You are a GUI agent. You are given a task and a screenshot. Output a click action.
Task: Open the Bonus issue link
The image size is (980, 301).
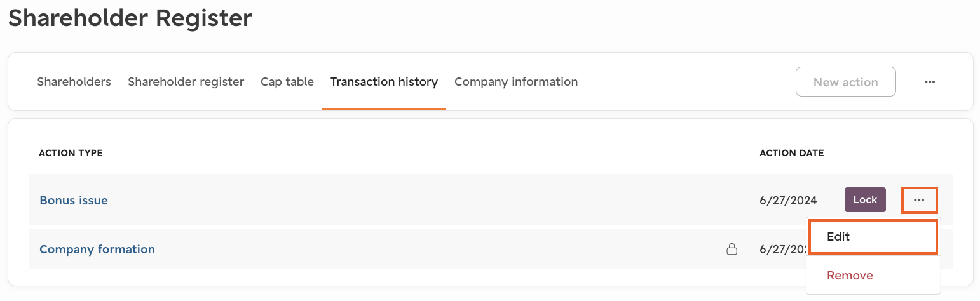coord(74,201)
